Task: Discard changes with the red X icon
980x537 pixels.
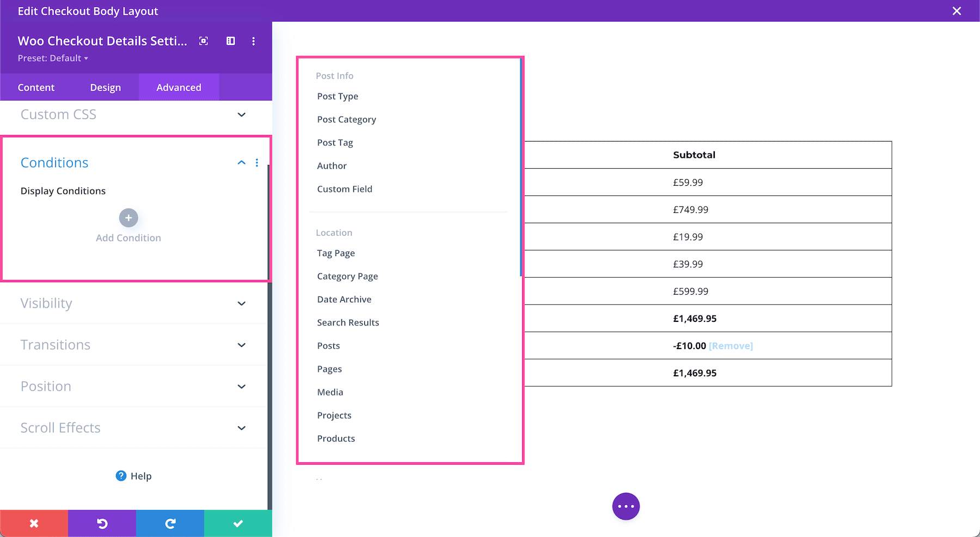Action: click(x=34, y=523)
